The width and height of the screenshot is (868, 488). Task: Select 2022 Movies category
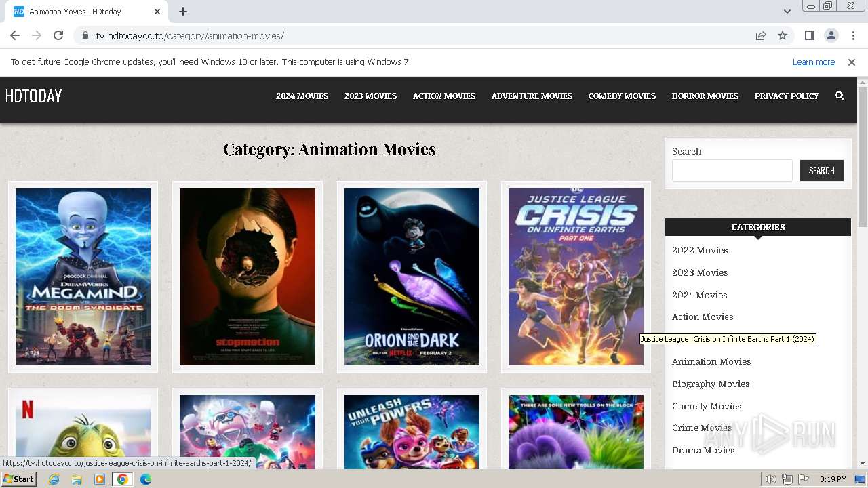[x=700, y=250]
